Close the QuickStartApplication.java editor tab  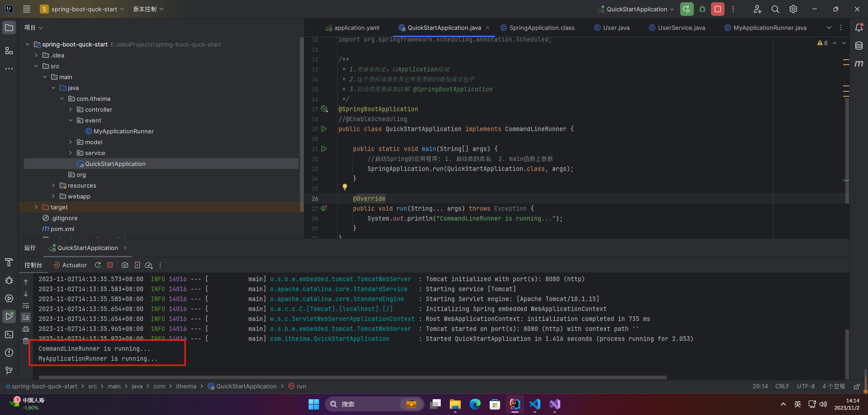(x=488, y=28)
